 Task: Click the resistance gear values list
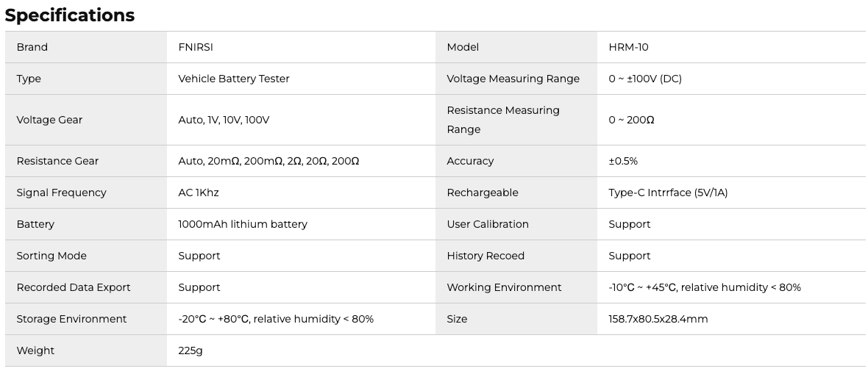pyautogui.click(x=268, y=161)
